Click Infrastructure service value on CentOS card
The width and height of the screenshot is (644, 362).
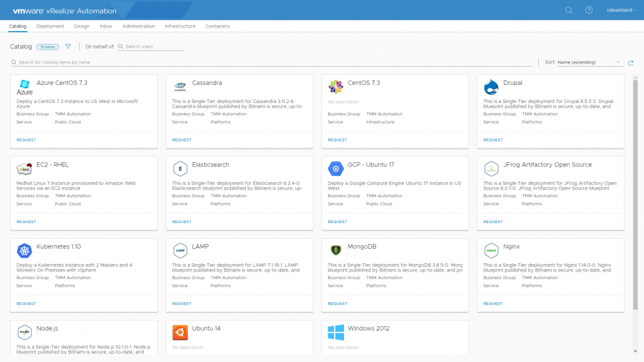tap(380, 122)
